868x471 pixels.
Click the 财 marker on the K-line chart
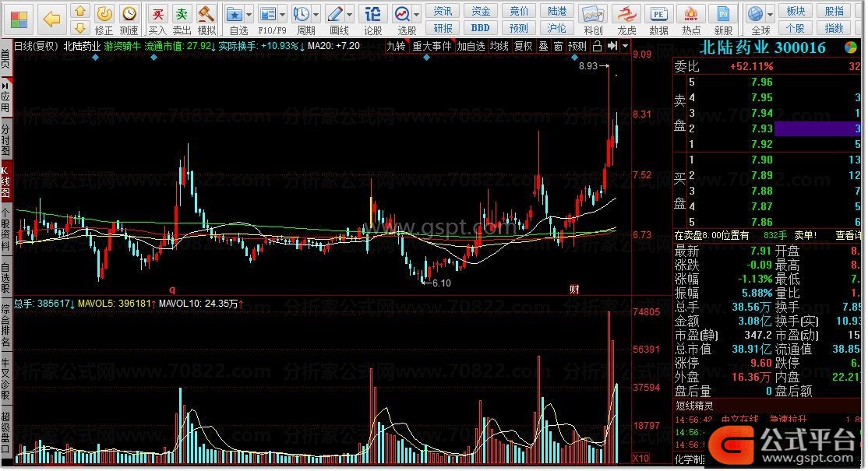click(x=574, y=289)
